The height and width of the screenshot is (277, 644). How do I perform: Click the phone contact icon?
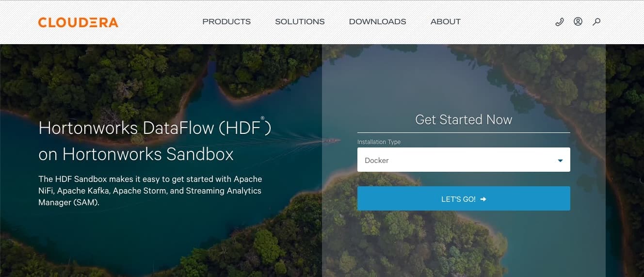point(559,22)
